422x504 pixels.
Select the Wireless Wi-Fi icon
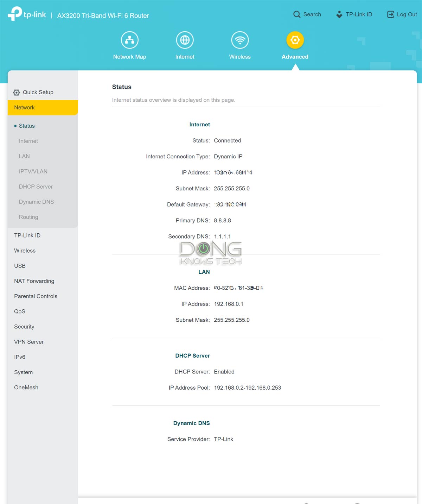click(x=240, y=40)
